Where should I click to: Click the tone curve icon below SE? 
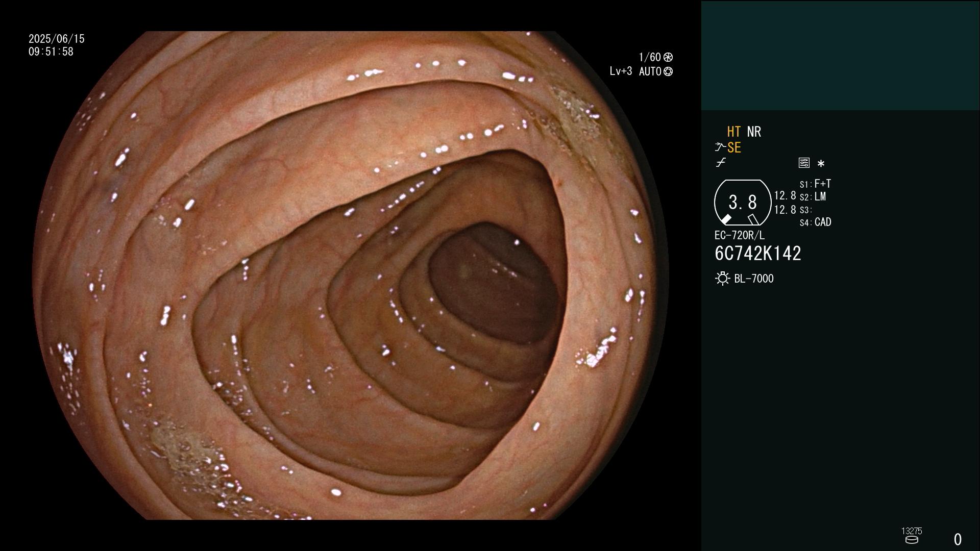pos(721,162)
